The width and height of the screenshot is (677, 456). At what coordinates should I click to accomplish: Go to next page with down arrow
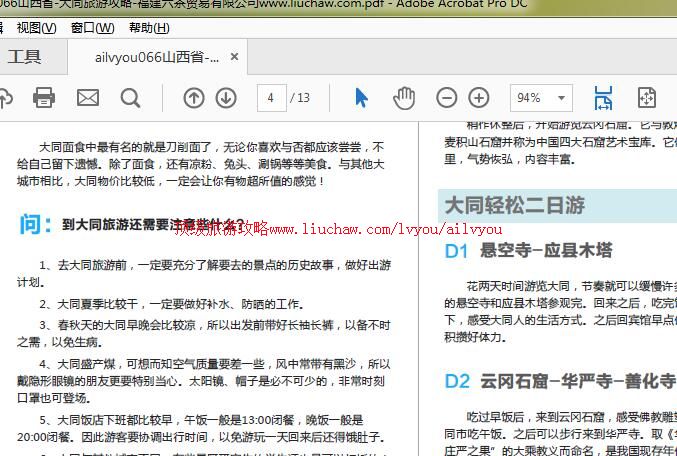(x=226, y=97)
